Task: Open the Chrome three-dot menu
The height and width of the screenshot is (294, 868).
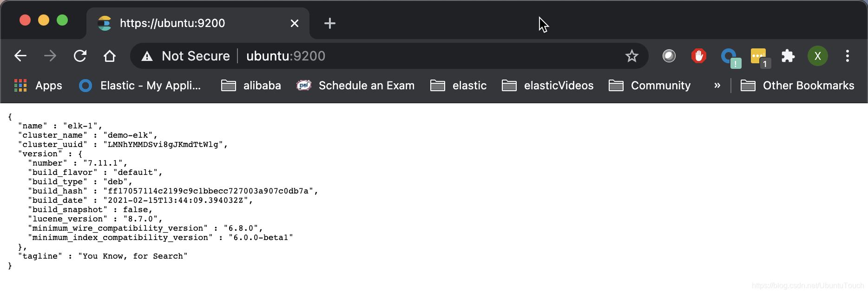Action: 847,56
